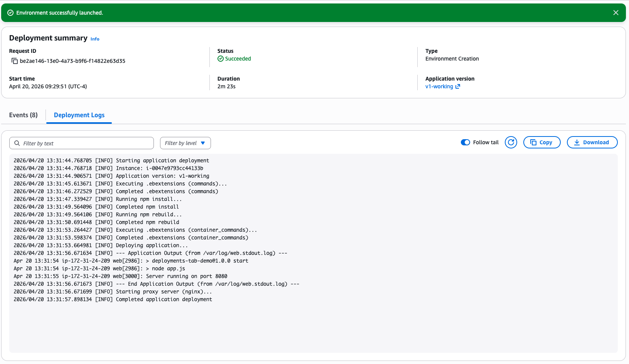Switch to the Events (8) tab

24,115
